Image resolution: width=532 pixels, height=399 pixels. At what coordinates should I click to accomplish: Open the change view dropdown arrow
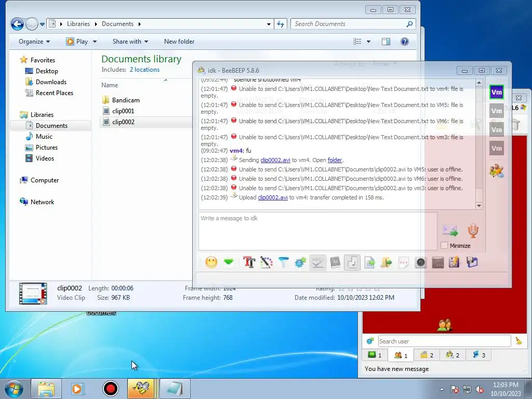[368, 42]
